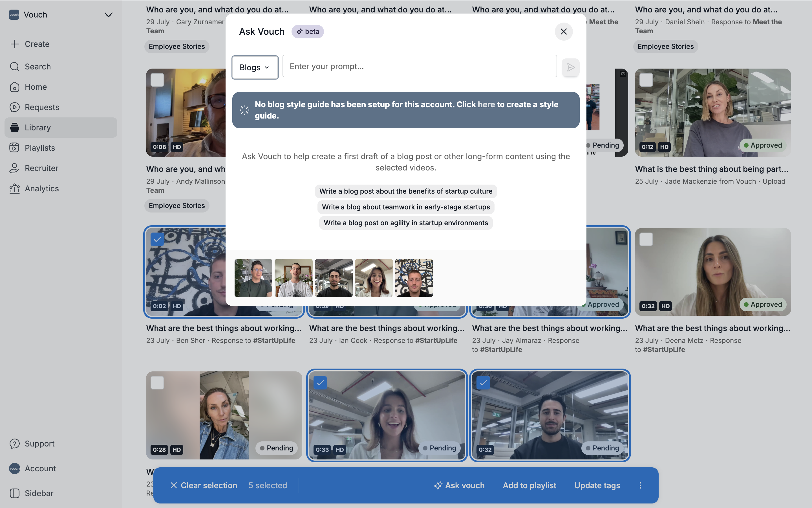The width and height of the screenshot is (812, 508).
Task: Open the #StartUpLife link under Jay Almaraz
Action: pos(501,350)
